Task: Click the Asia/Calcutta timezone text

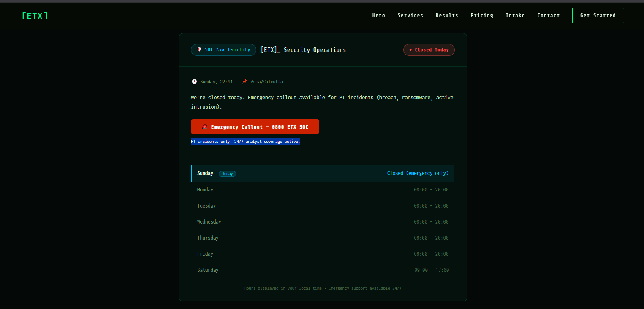Action: [x=267, y=82]
